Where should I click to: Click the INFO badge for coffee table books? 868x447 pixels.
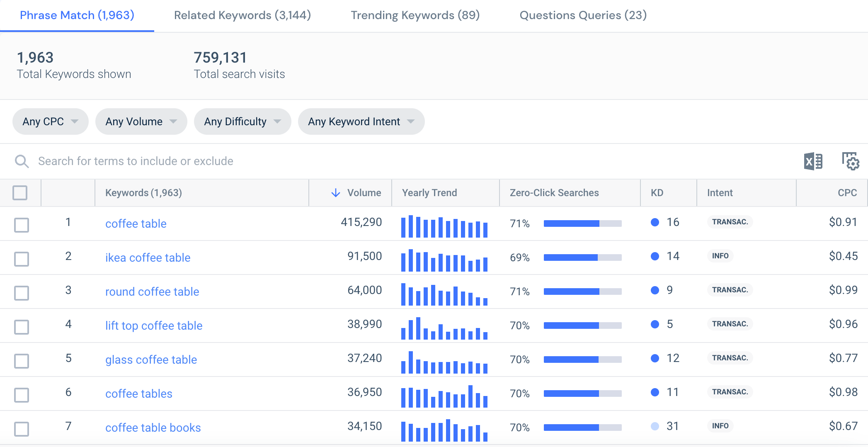pyautogui.click(x=720, y=426)
